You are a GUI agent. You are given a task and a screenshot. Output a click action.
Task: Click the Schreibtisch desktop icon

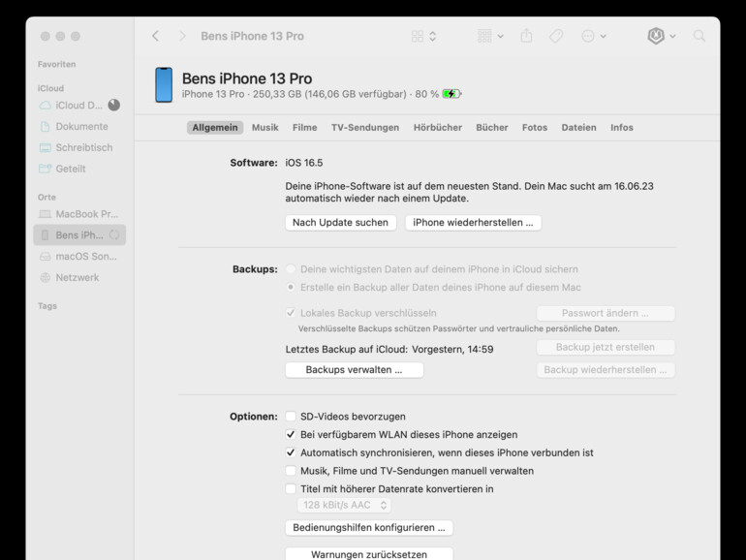tap(45, 147)
